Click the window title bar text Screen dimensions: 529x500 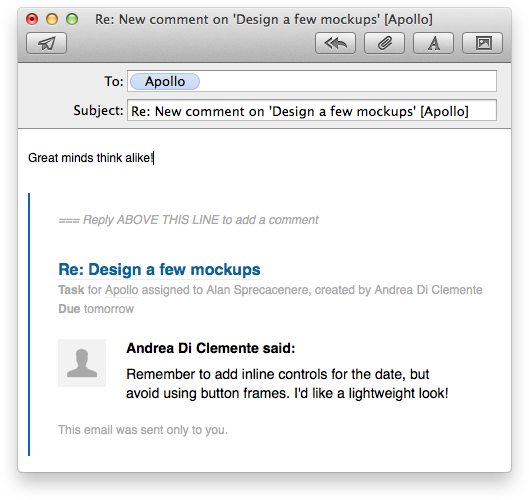pyautogui.click(x=264, y=20)
